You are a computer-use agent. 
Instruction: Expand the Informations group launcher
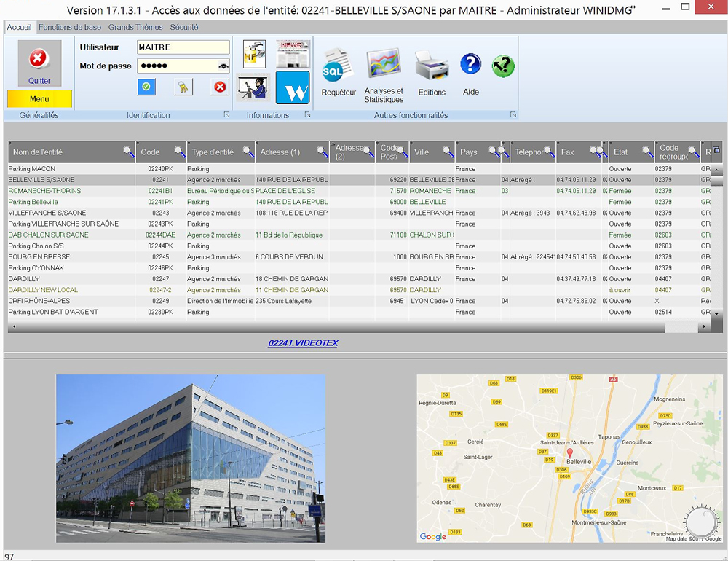pos(307,115)
